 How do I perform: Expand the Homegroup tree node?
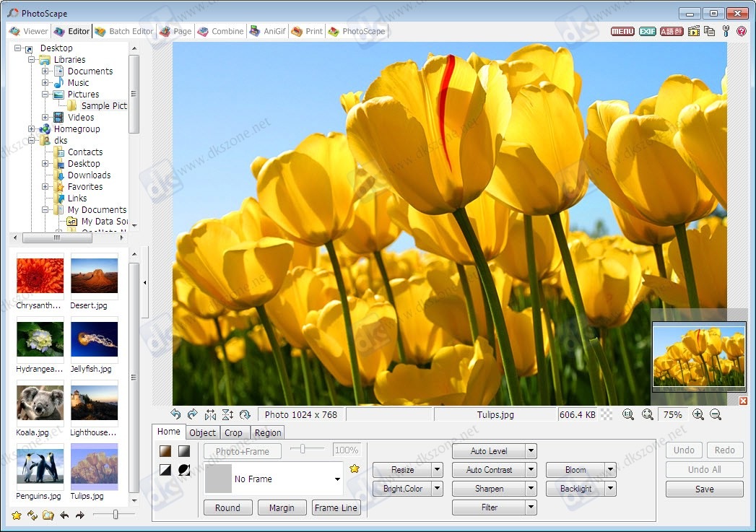(x=31, y=129)
